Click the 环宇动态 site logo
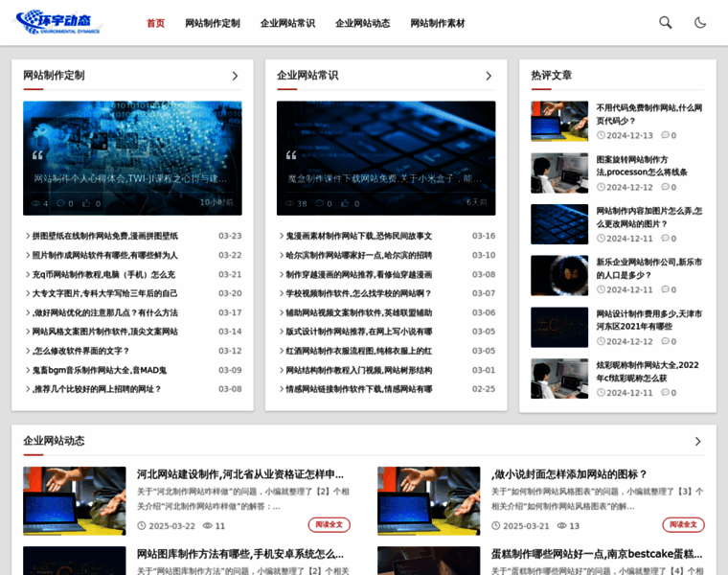 tap(57, 22)
